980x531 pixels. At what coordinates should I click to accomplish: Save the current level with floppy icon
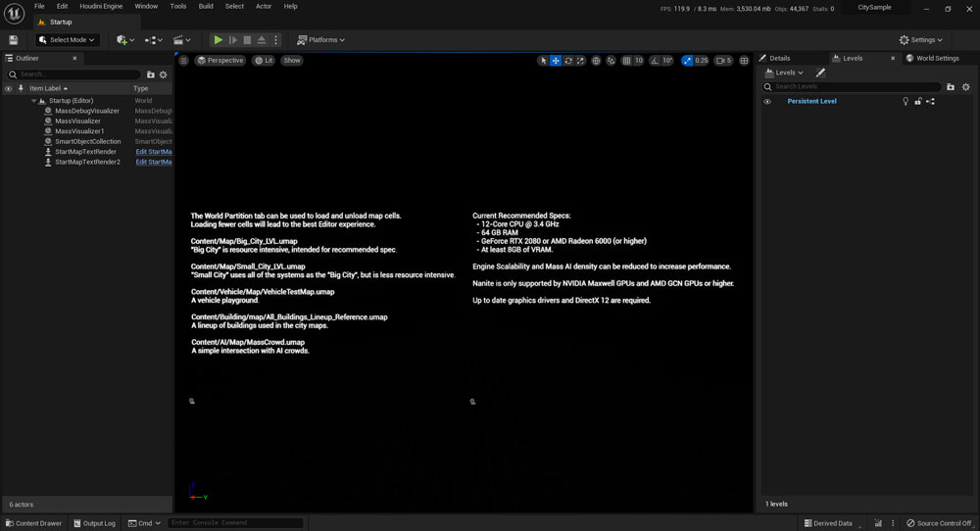13,40
